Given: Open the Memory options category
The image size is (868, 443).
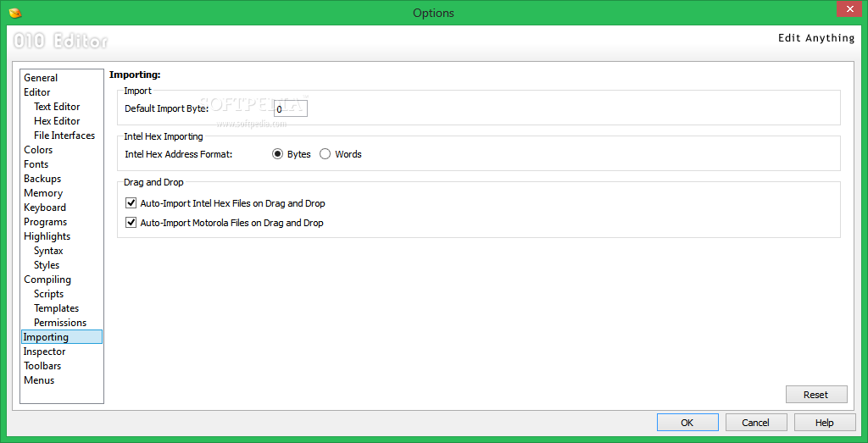Looking at the screenshot, I should pyautogui.click(x=43, y=193).
